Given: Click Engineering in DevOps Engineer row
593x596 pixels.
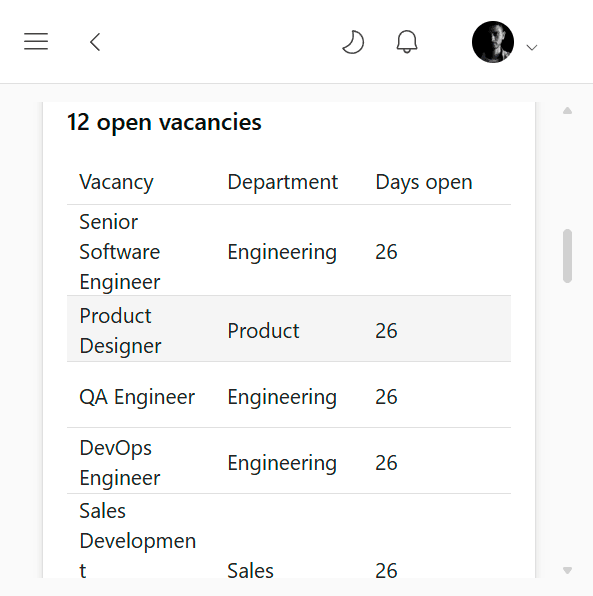Looking at the screenshot, I should (x=282, y=463).
